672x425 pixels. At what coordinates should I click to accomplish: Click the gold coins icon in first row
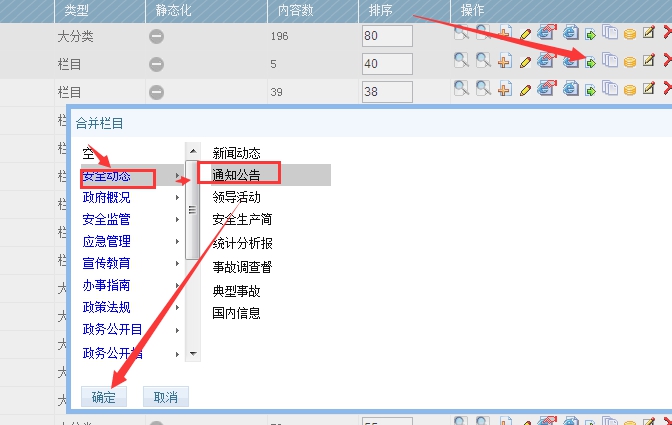click(x=630, y=35)
